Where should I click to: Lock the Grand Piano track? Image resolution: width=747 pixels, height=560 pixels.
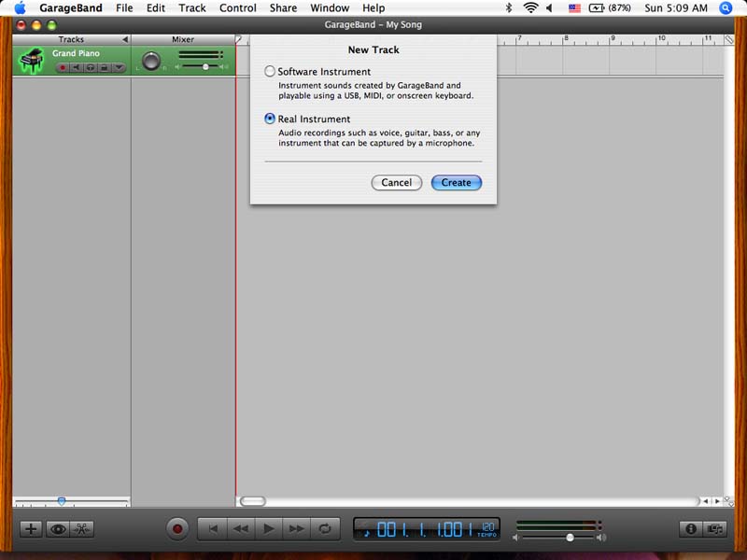pos(104,67)
